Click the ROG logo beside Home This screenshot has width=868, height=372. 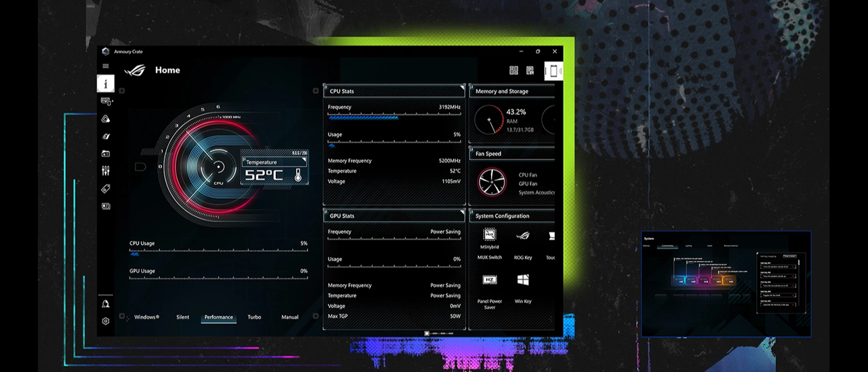click(x=135, y=70)
